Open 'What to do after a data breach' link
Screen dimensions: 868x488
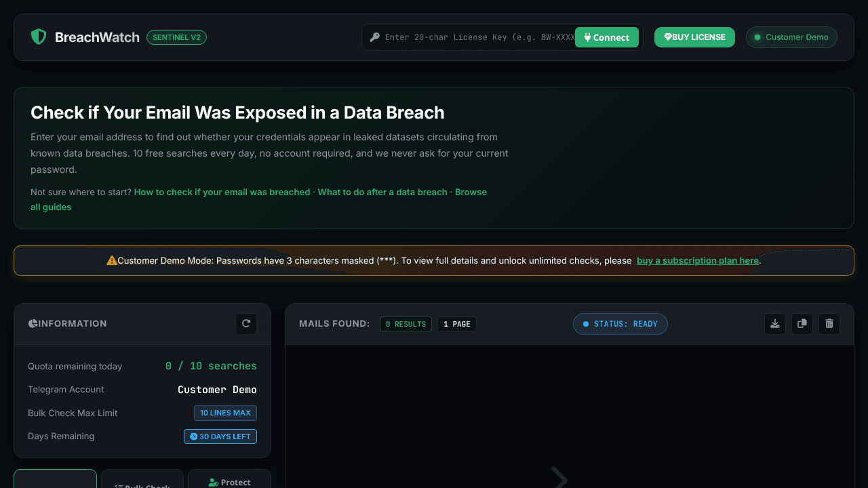pyautogui.click(x=382, y=192)
